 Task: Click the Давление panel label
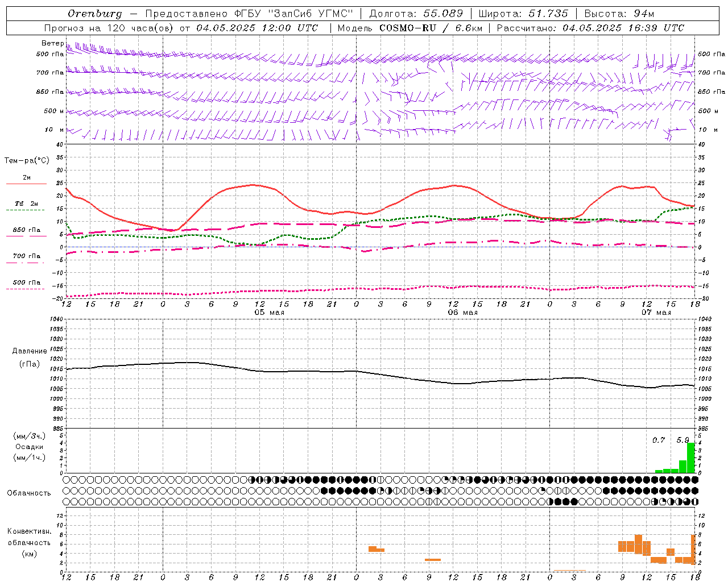coord(30,351)
